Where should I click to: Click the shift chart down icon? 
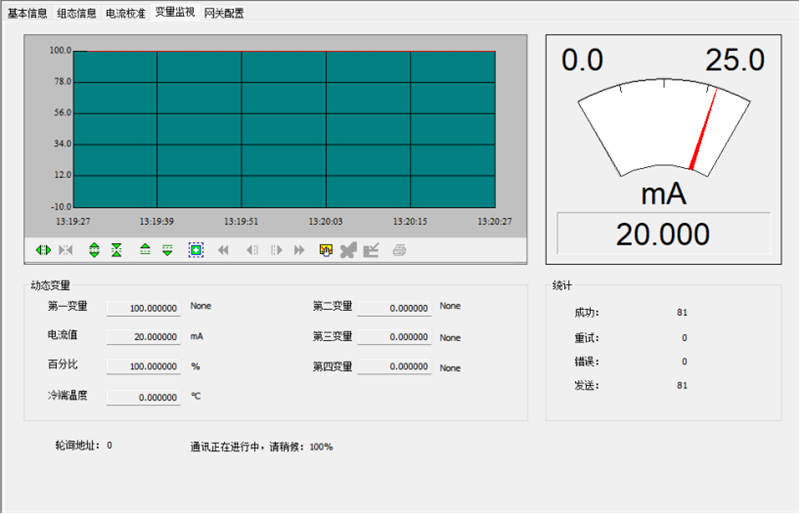click(x=167, y=250)
